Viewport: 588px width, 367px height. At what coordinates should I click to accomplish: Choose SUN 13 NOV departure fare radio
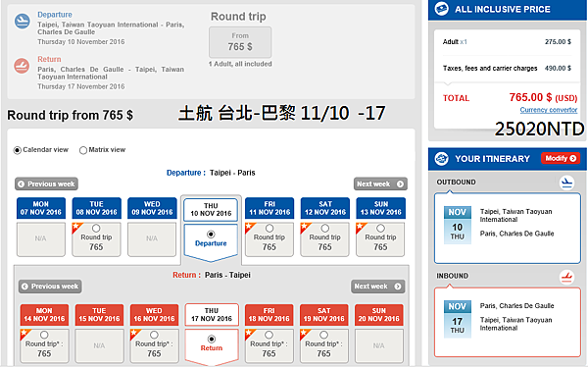pyautogui.click(x=380, y=229)
